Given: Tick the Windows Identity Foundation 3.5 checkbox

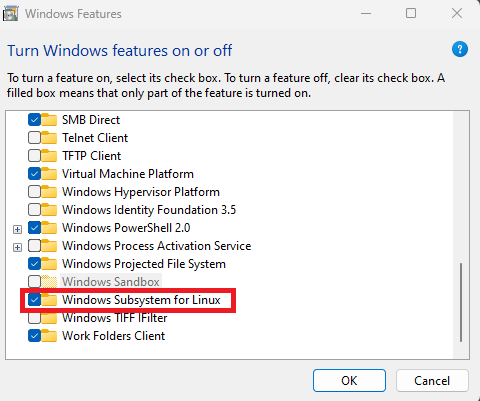Looking at the screenshot, I should click(34, 210).
